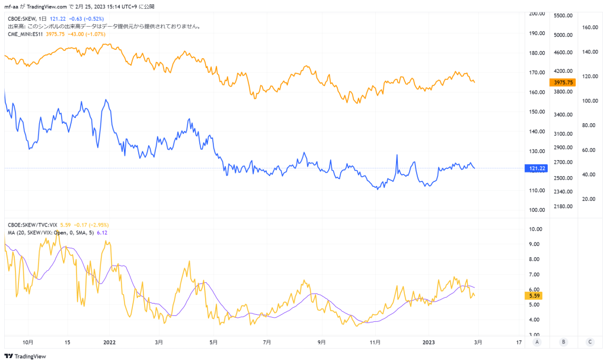The width and height of the screenshot is (607, 364).
Task: Click the 10.00 level on ratio scale
Action: [536, 229]
